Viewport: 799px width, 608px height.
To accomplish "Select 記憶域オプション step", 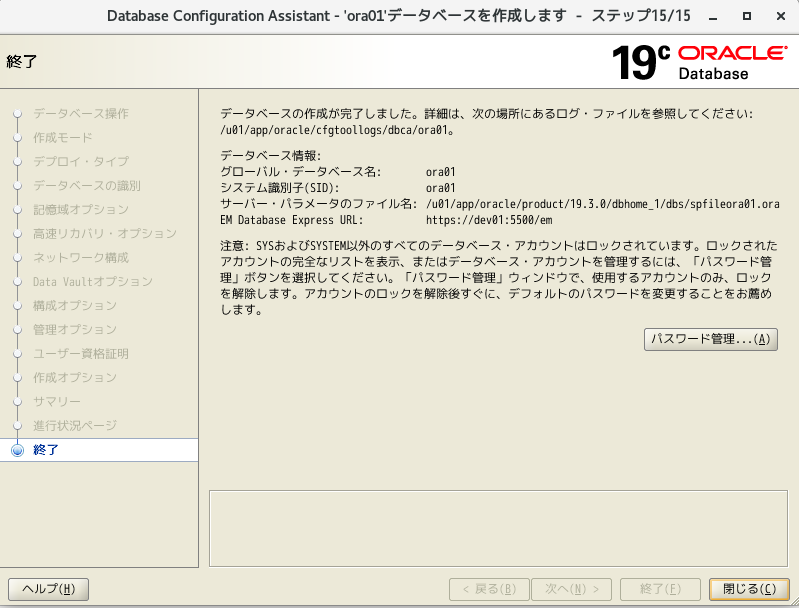I will click(x=81, y=209).
